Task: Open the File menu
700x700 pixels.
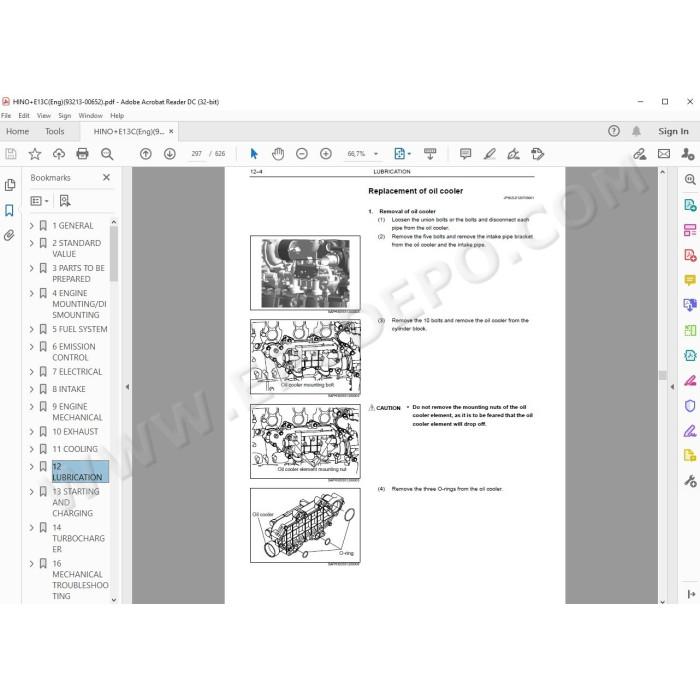Action: point(6,116)
